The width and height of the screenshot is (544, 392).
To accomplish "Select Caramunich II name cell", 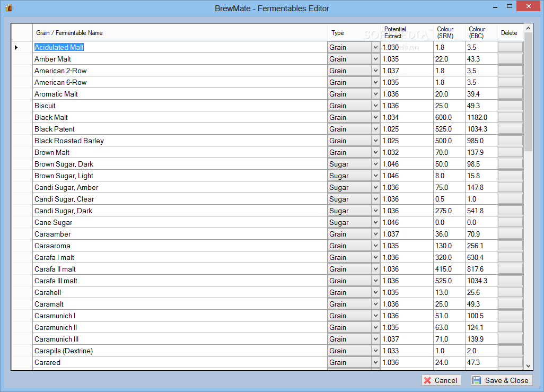I will 180,327.
